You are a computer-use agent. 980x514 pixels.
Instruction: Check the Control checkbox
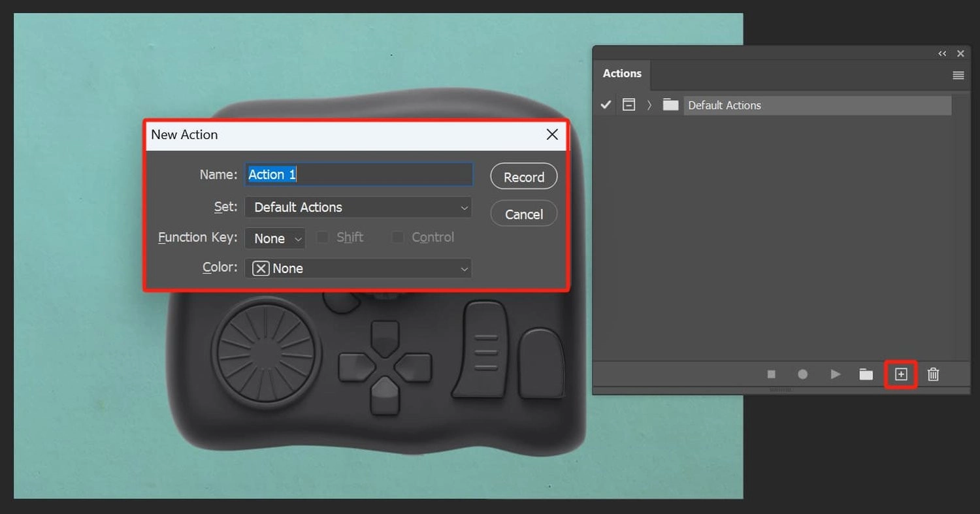397,237
